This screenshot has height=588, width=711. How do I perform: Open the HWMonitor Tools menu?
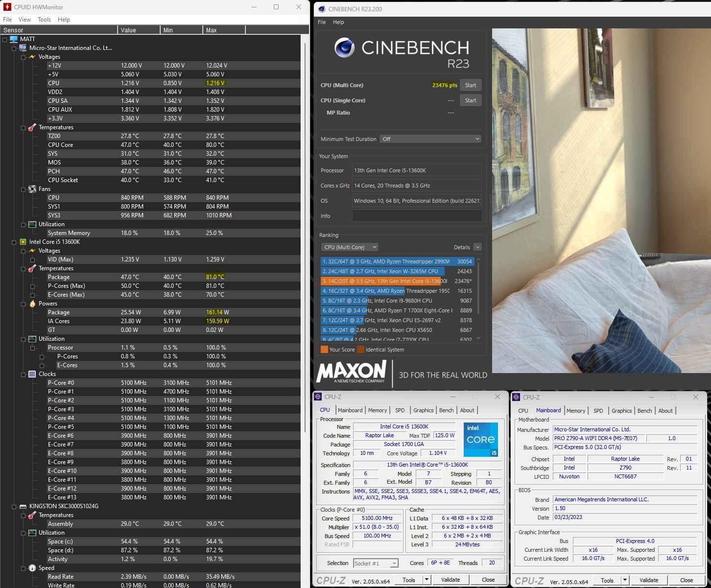click(45, 20)
